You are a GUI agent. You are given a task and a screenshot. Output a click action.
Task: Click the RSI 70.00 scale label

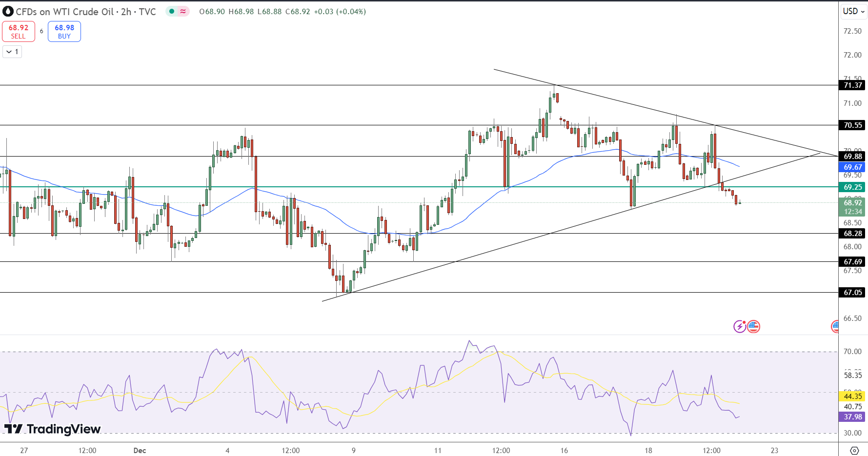pyautogui.click(x=852, y=352)
